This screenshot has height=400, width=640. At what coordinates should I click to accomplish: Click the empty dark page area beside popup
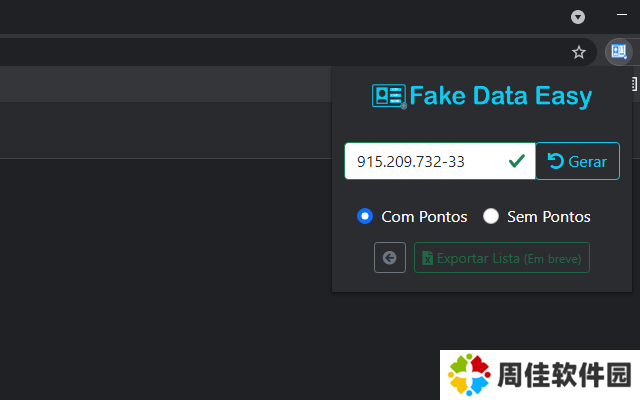click(160, 250)
